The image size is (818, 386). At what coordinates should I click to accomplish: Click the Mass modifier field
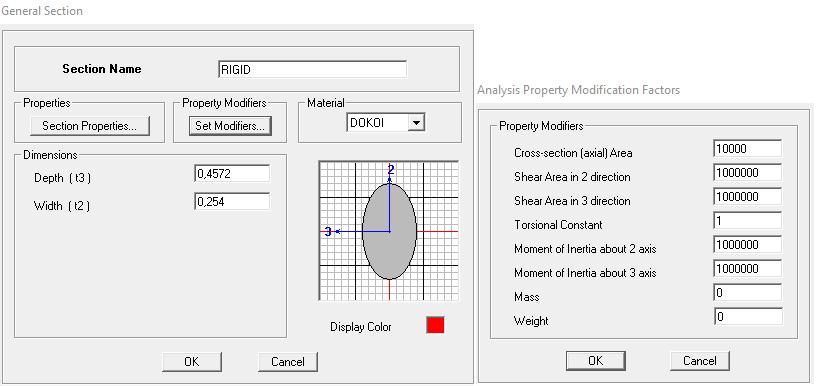point(748,293)
